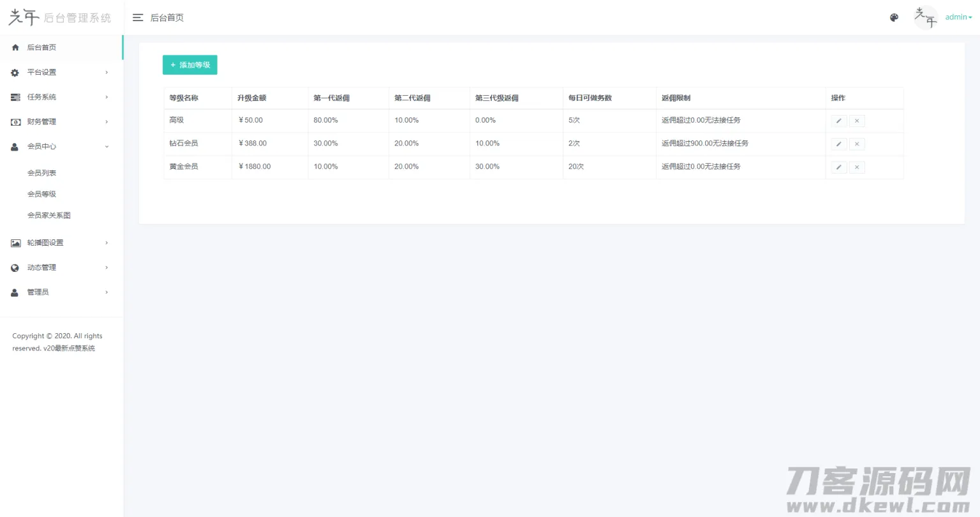This screenshot has width=980, height=517.
Task: Open the admin user dropdown
Action: [959, 17]
